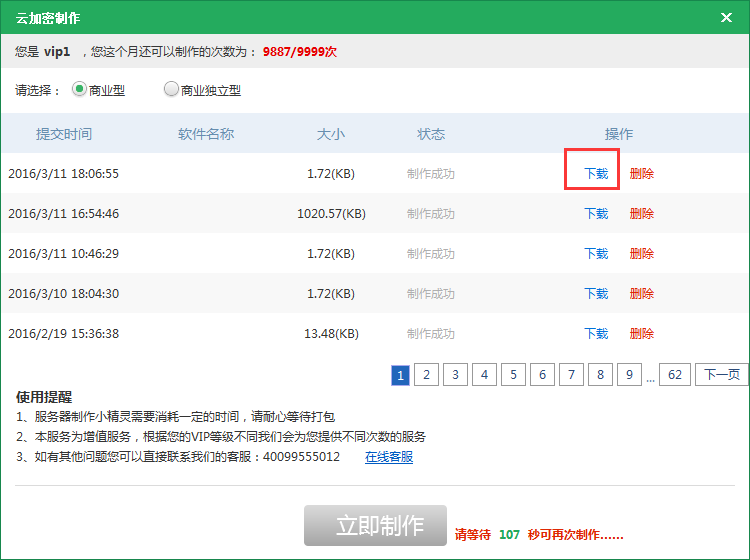This screenshot has height=560, width=750.
Task: Go to page 3 of results
Action: [x=455, y=374]
